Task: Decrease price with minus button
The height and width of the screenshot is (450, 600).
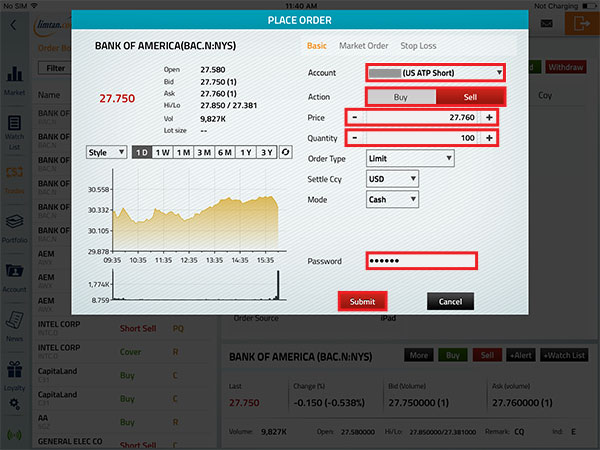Action: (355, 117)
